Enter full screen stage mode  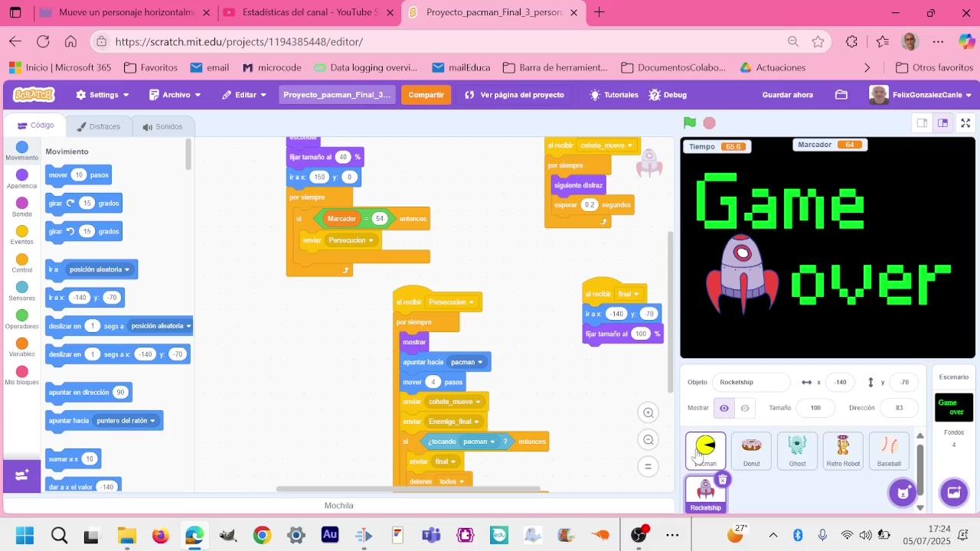966,123
